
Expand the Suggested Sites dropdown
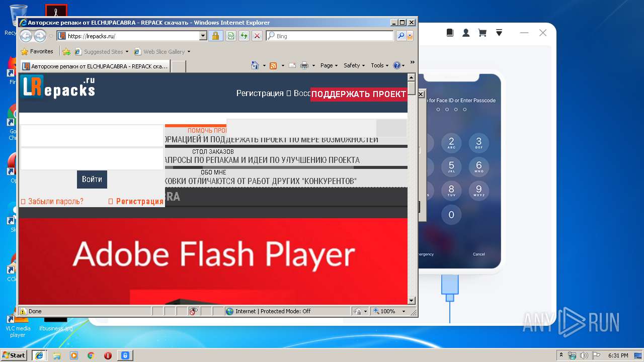(127, 52)
